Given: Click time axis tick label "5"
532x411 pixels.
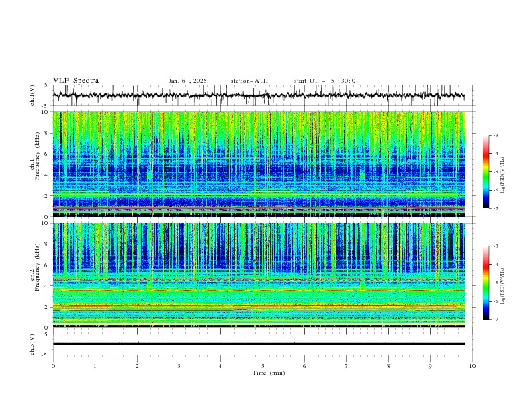Looking at the screenshot, I should coord(263,366).
